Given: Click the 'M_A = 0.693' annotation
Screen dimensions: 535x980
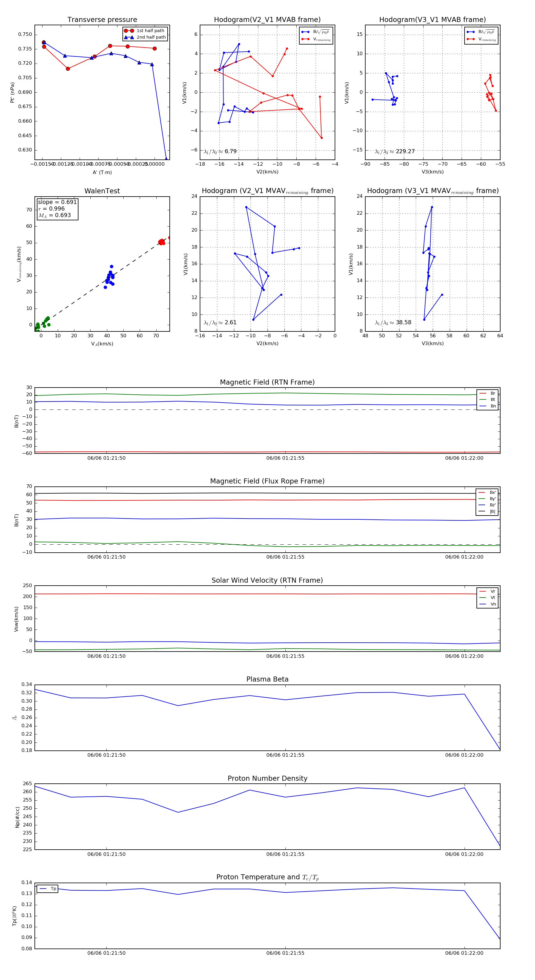Looking at the screenshot, I should 54,215.
